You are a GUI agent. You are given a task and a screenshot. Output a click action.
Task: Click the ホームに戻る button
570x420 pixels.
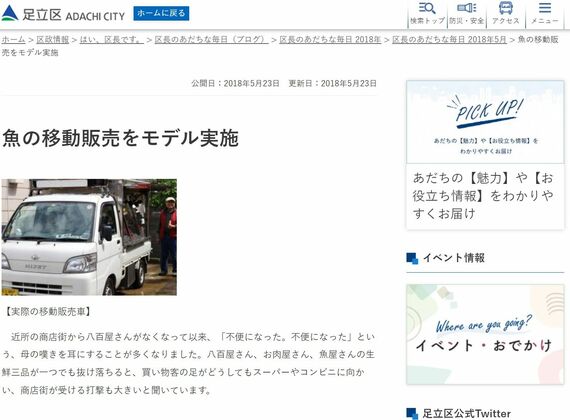pyautogui.click(x=161, y=13)
